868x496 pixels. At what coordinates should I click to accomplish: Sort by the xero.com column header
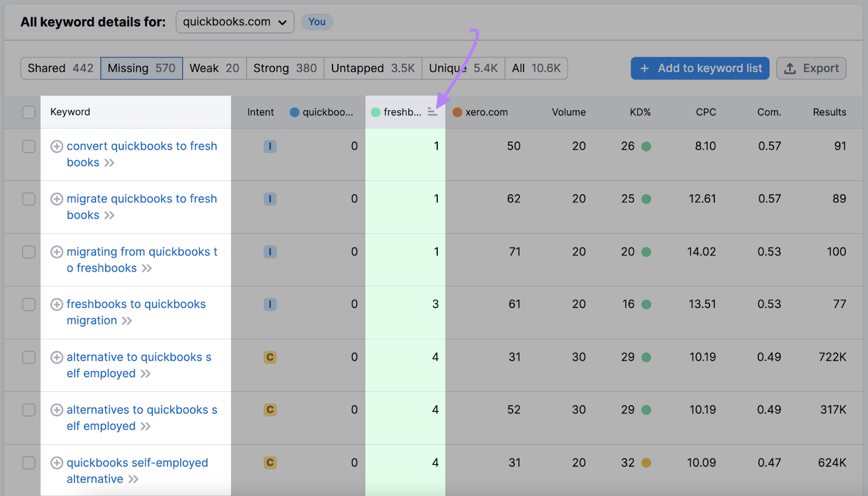pos(480,112)
